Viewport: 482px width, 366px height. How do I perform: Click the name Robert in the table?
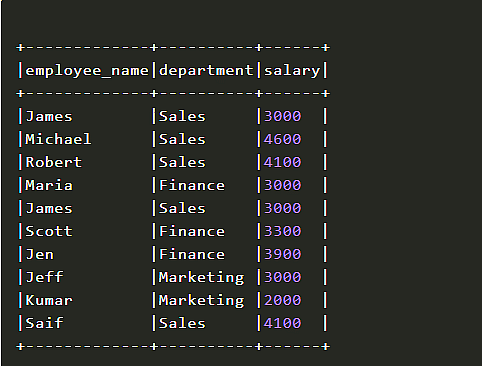[x=54, y=162]
